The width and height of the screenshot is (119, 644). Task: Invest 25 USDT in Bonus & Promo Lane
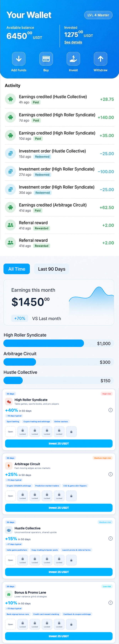click(59, 636)
